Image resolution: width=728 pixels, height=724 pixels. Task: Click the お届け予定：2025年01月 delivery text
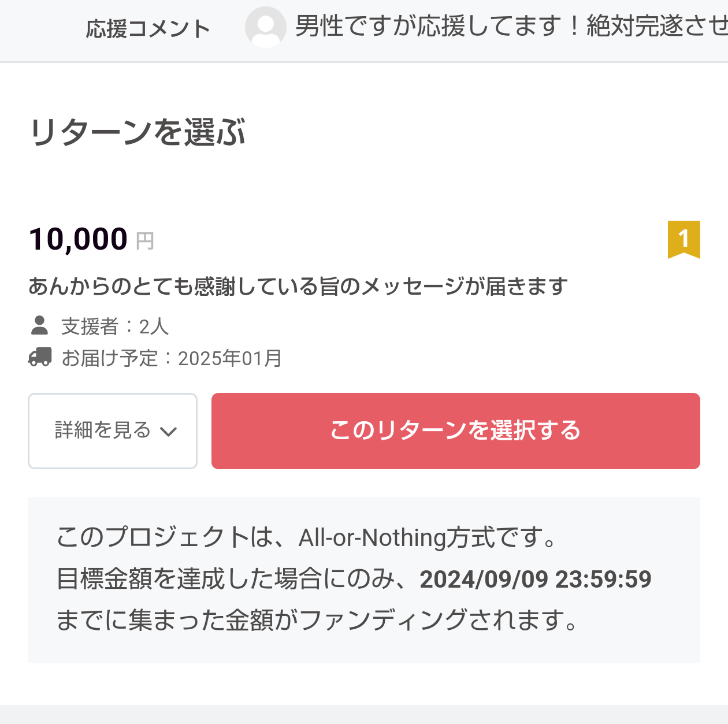(172, 358)
